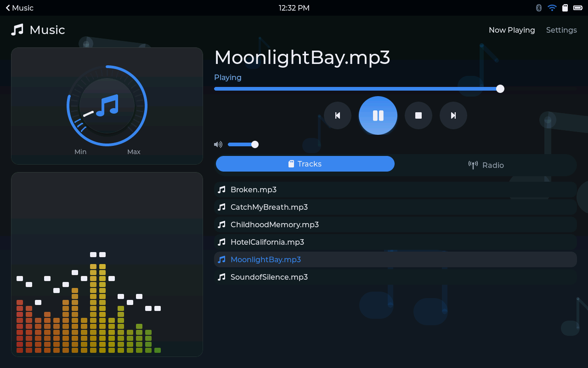Click the Bluetooth status icon
Image resolution: width=588 pixels, height=368 pixels.
[x=539, y=8]
